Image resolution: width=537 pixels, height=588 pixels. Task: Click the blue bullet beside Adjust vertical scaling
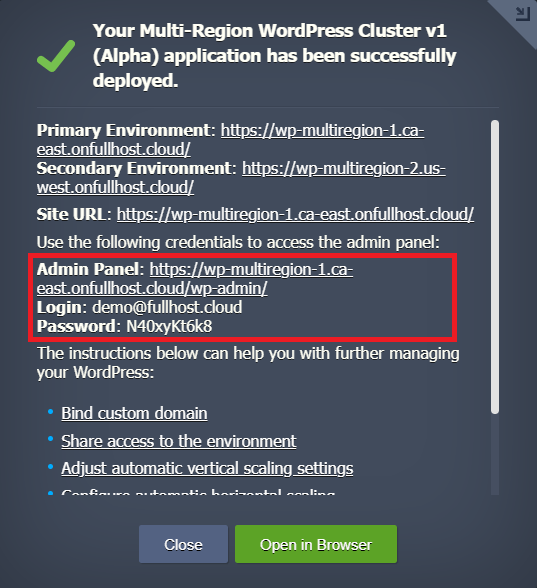(x=51, y=467)
